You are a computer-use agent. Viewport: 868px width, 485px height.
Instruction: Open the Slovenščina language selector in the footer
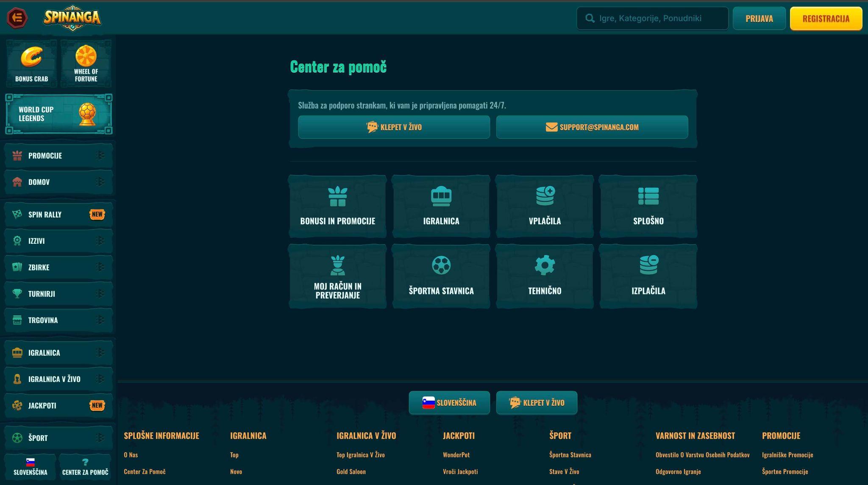pos(449,403)
